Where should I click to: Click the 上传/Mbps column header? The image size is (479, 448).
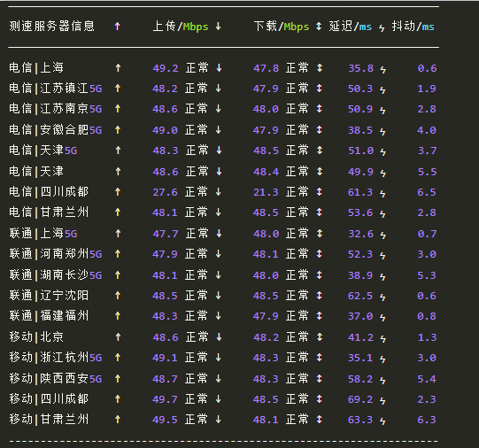(181, 27)
